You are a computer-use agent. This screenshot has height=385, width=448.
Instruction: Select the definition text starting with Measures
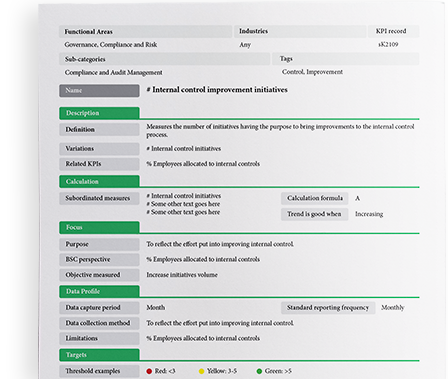point(280,131)
